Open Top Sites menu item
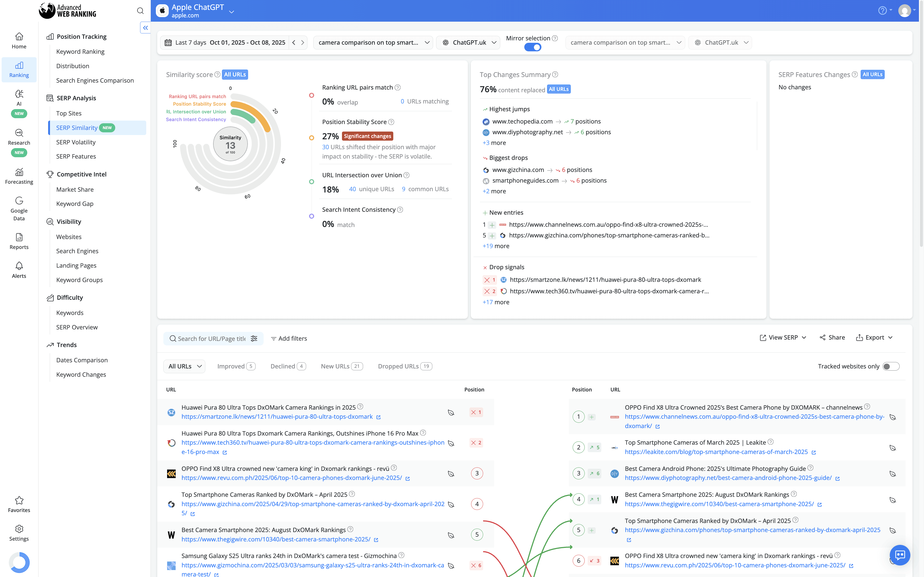This screenshot has width=924, height=577. click(69, 113)
